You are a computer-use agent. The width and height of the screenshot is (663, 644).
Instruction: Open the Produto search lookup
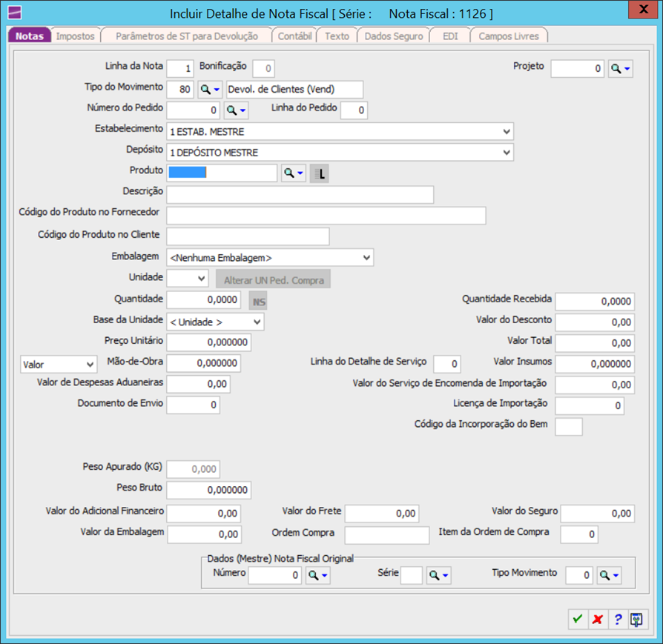tap(294, 173)
